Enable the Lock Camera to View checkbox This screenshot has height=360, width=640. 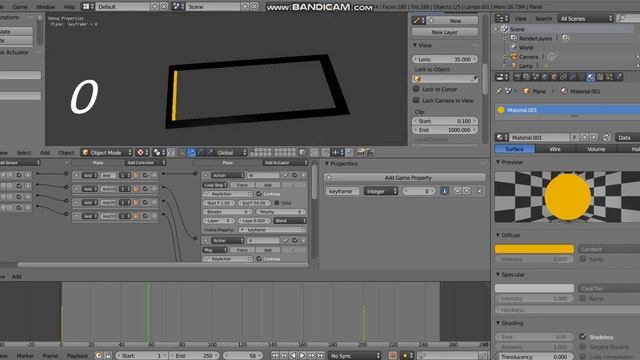click(x=416, y=100)
